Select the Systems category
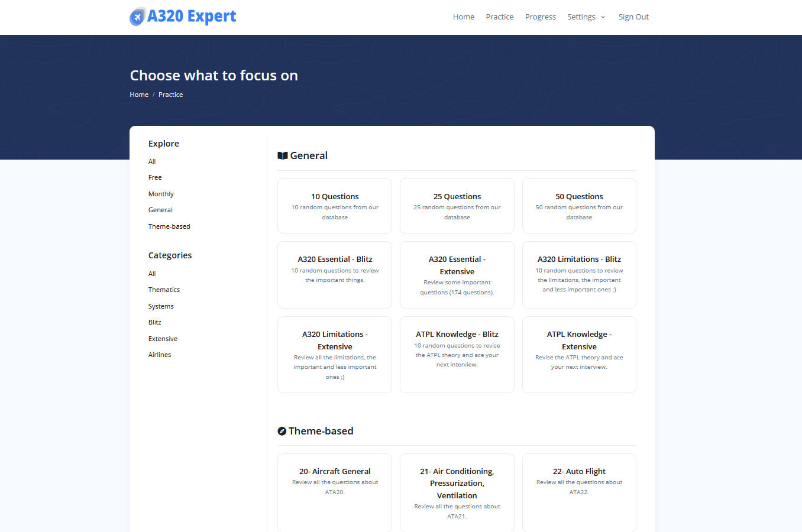Image resolution: width=802 pixels, height=532 pixels. [161, 306]
